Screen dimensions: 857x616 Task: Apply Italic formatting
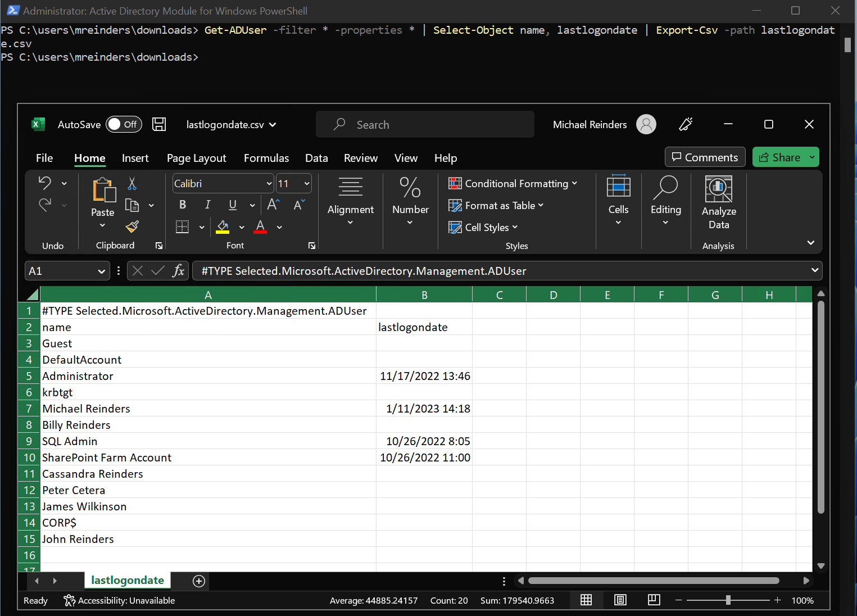207,205
